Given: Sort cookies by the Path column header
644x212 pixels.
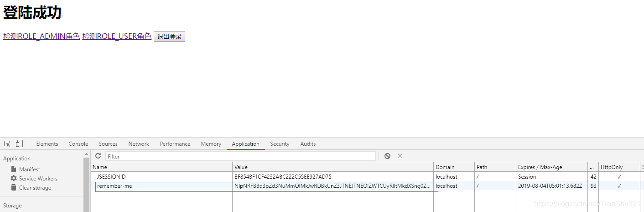Looking at the screenshot, I should [x=495, y=167].
